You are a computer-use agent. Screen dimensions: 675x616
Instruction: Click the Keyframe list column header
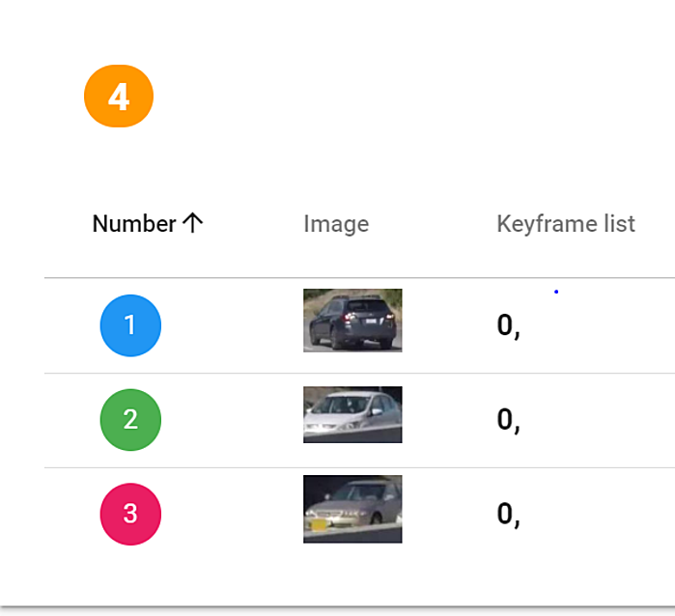coord(565,224)
